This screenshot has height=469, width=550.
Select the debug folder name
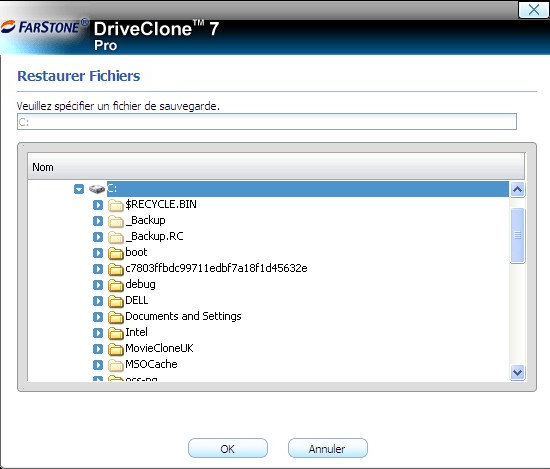click(x=140, y=284)
